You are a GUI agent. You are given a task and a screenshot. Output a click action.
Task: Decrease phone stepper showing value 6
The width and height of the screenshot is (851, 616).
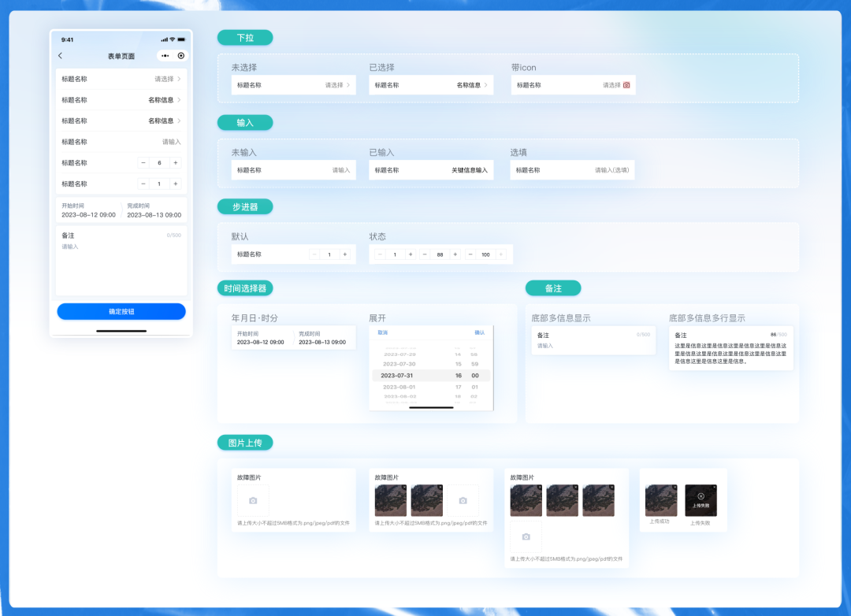143,163
